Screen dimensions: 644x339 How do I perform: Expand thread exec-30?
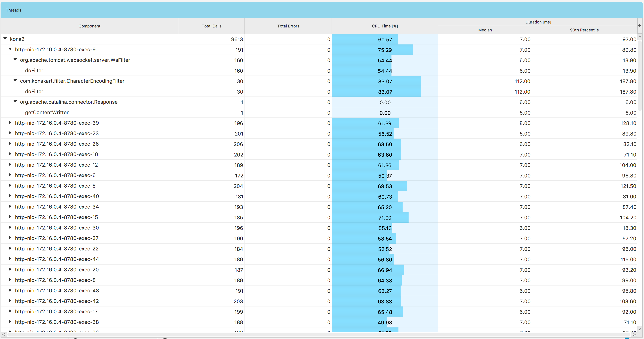[x=10, y=228]
